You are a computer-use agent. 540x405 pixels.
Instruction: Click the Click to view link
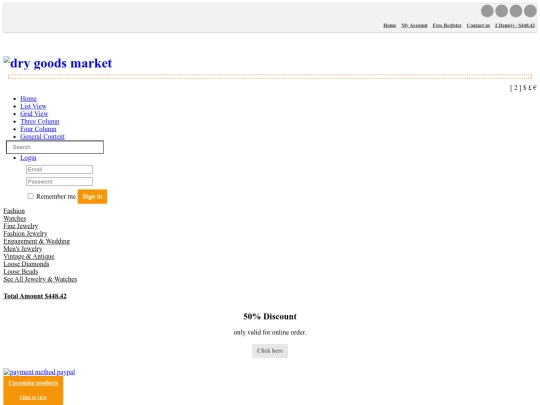pyautogui.click(x=33, y=397)
